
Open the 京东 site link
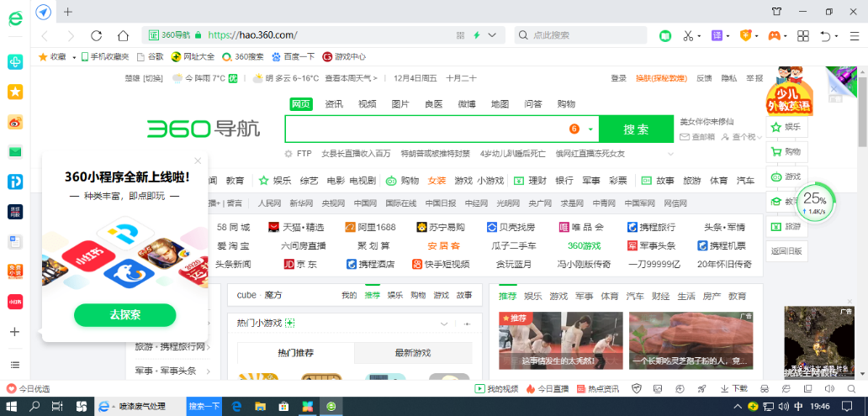coord(300,265)
